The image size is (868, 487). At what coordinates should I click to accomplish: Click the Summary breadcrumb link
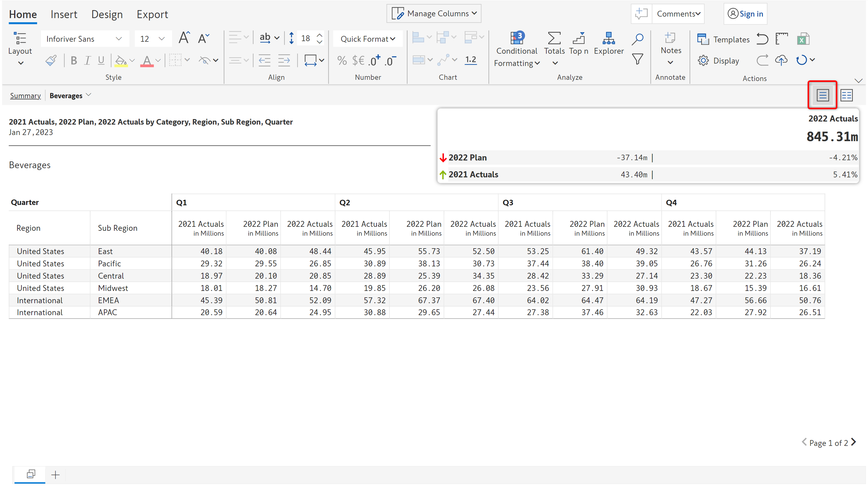25,95
